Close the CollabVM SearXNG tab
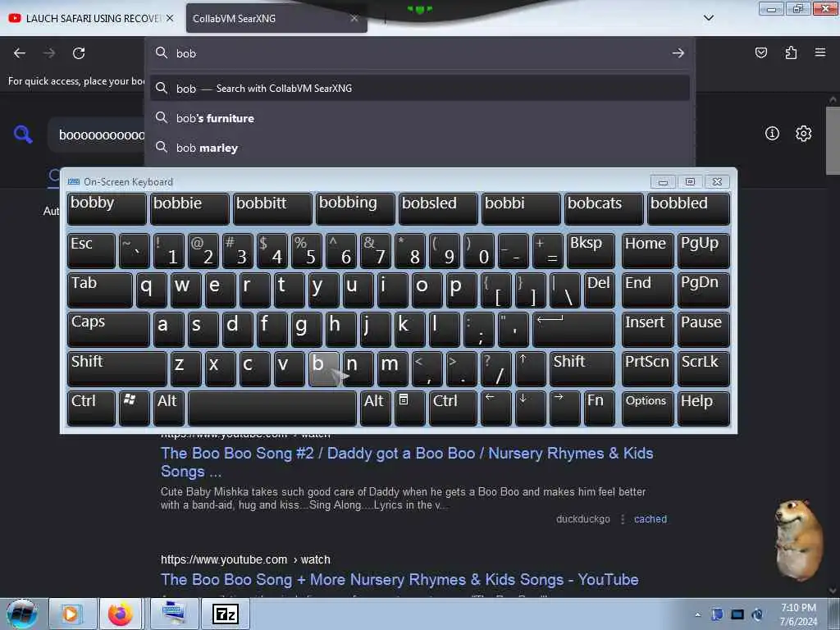 [354, 18]
